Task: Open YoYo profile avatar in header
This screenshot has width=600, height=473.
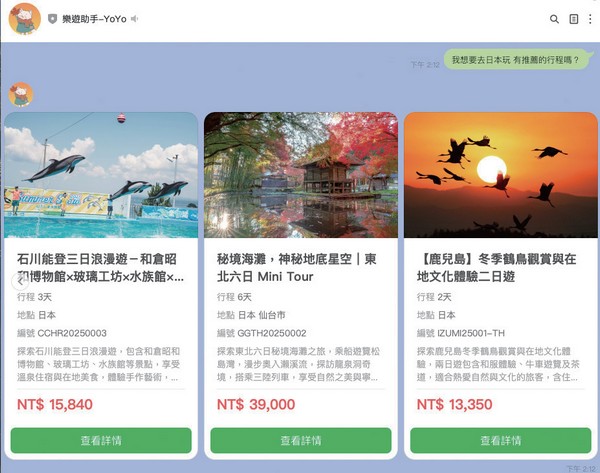Action: [25, 19]
